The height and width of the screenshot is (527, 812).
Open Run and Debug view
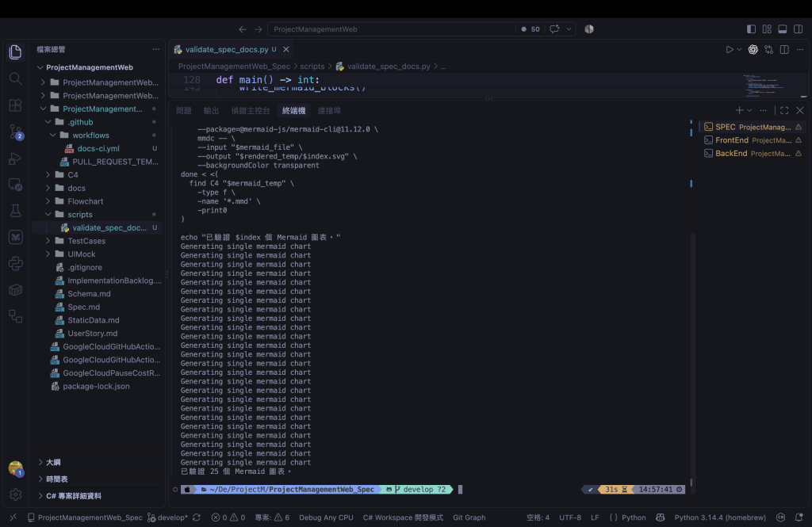pos(16,158)
